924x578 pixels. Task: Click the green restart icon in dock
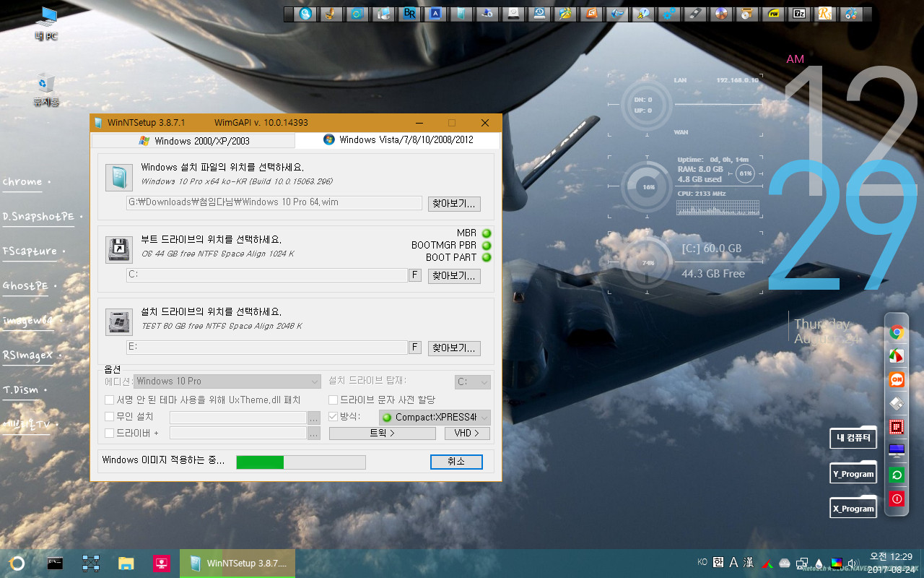[x=897, y=475]
